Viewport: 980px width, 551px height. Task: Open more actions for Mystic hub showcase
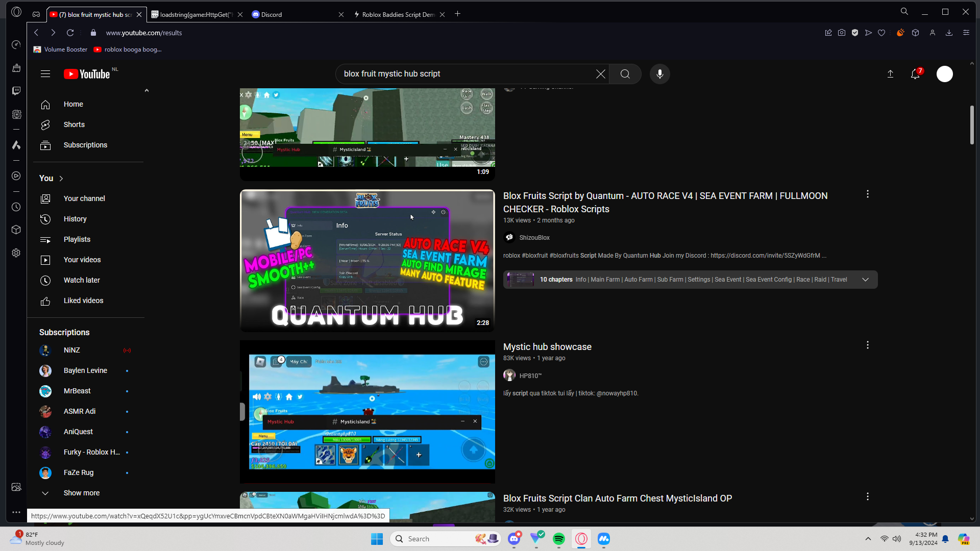(868, 345)
